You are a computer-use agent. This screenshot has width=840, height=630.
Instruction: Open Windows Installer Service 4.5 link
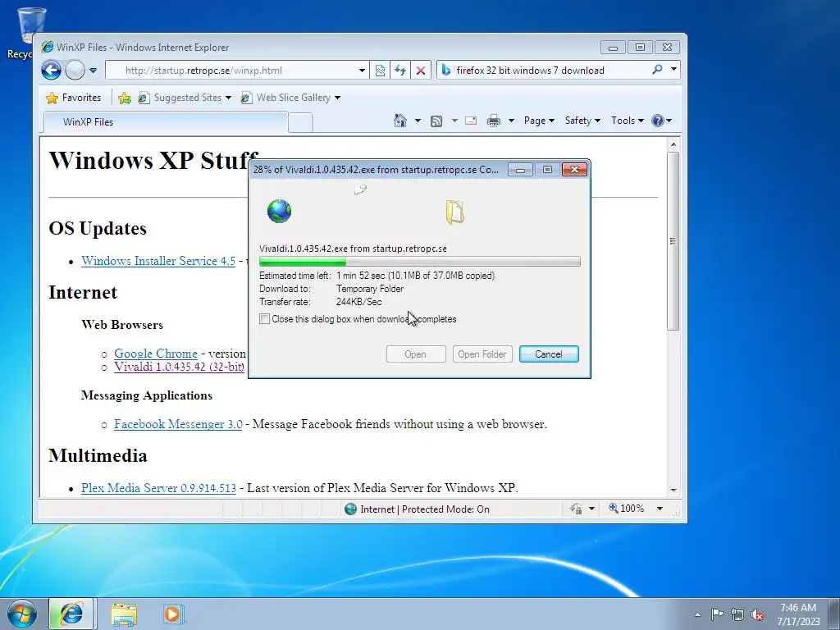point(158,261)
